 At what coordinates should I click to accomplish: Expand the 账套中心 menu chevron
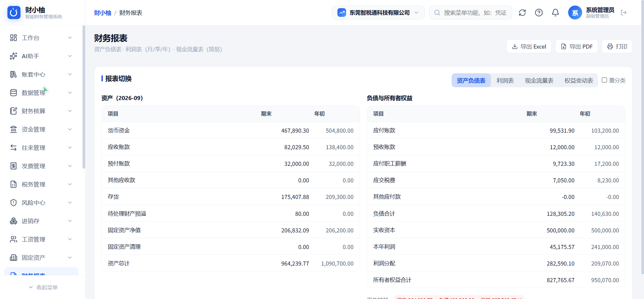tap(70, 74)
